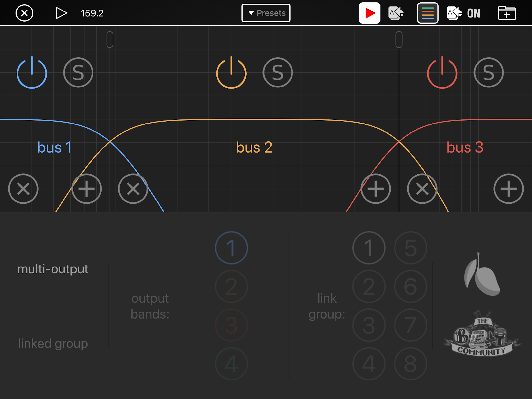
Task: Open the Presets dropdown
Action: 266,13
